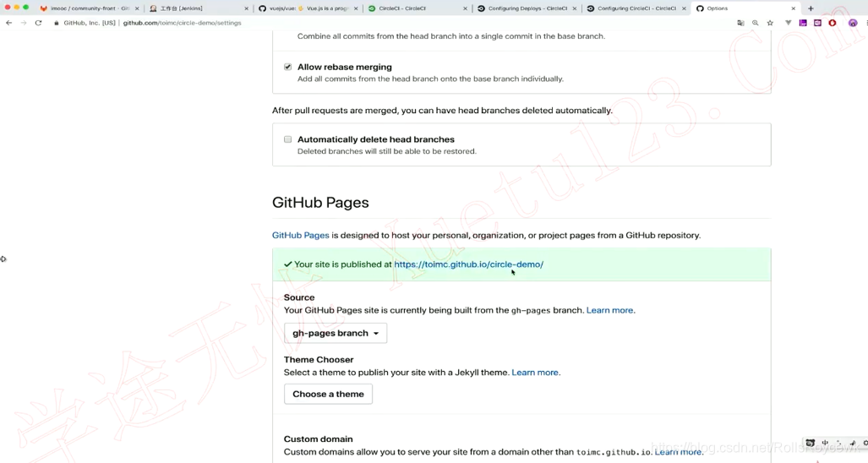
Task: Click the browser back arrow
Action: [x=8, y=23]
